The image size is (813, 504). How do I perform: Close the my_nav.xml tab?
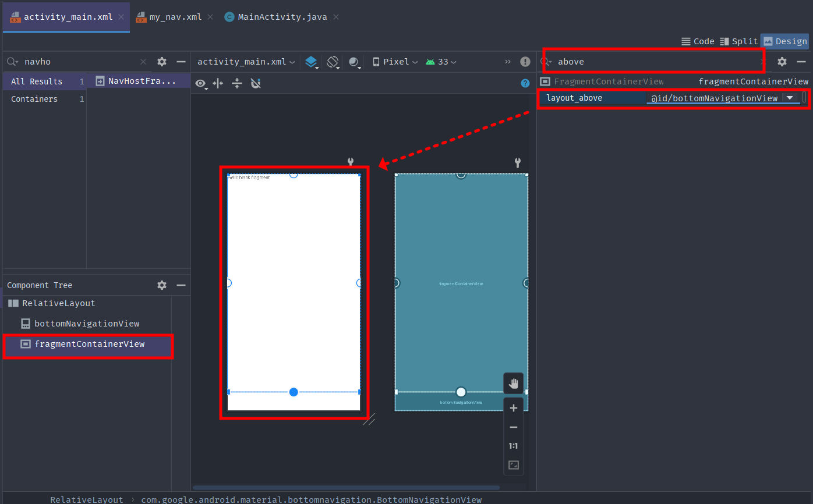click(210, 17)
